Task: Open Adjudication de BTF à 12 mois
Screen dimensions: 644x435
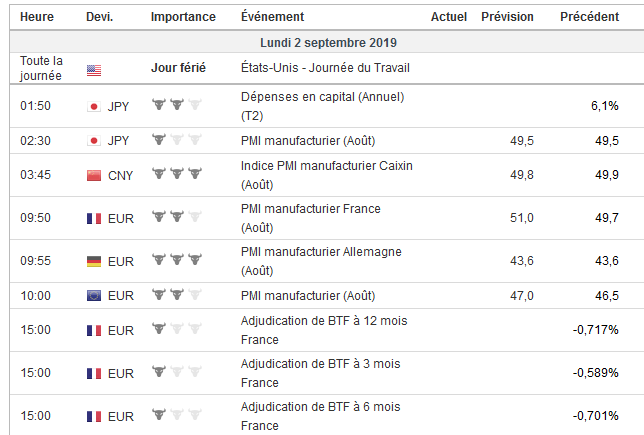Action: pos(324,321)
